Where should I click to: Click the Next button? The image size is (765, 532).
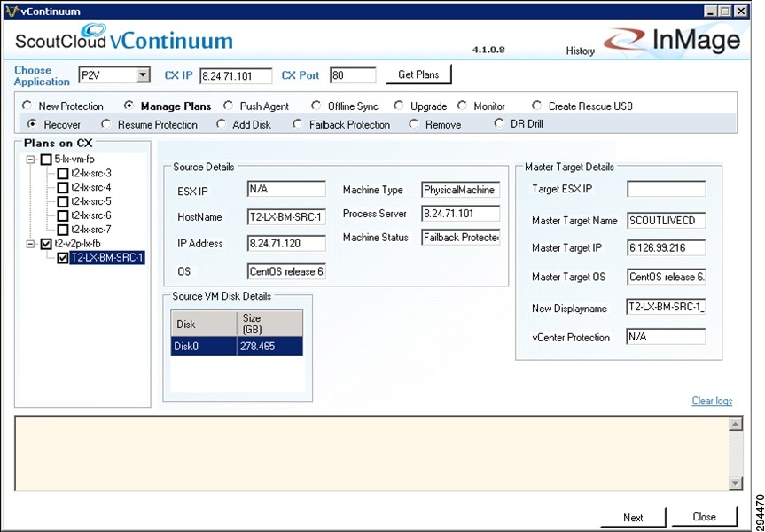point(633,517)
